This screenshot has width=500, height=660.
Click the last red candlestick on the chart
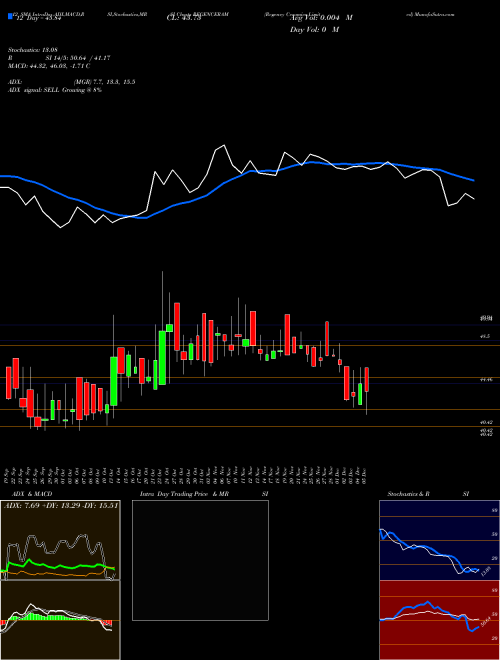367,380
